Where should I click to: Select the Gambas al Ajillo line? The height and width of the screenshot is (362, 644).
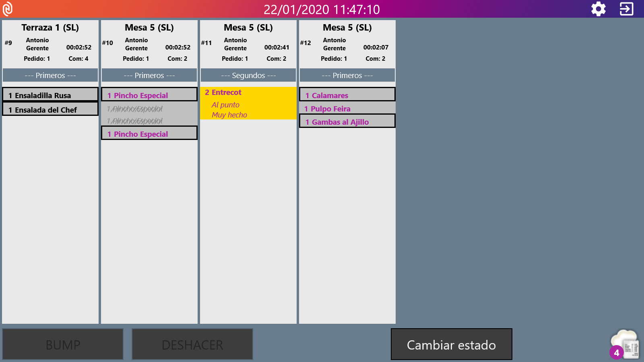347,121
